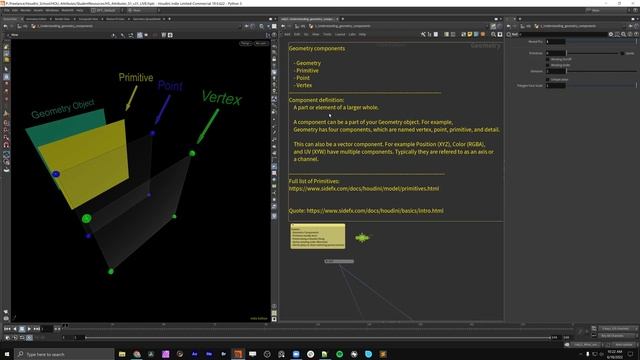
Task: Play the timeline forward
Action: point(29,329)
